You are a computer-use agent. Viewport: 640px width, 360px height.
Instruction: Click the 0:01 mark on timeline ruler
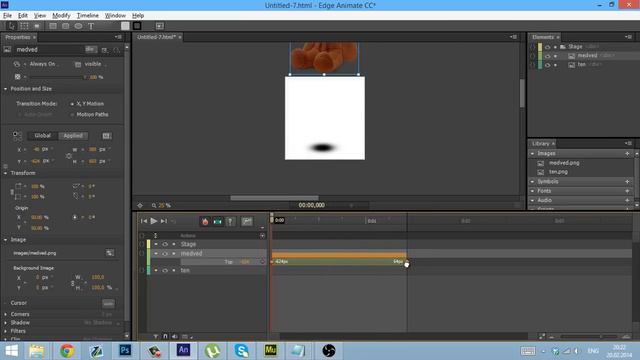[371, 221]
